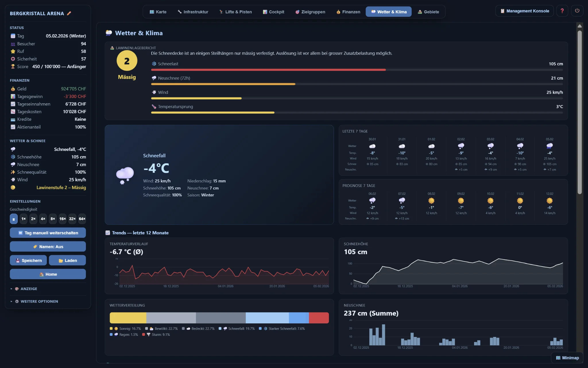Click the yellow avalanche level 2 badge
588x368 pixels.
(x=127, y=61)
